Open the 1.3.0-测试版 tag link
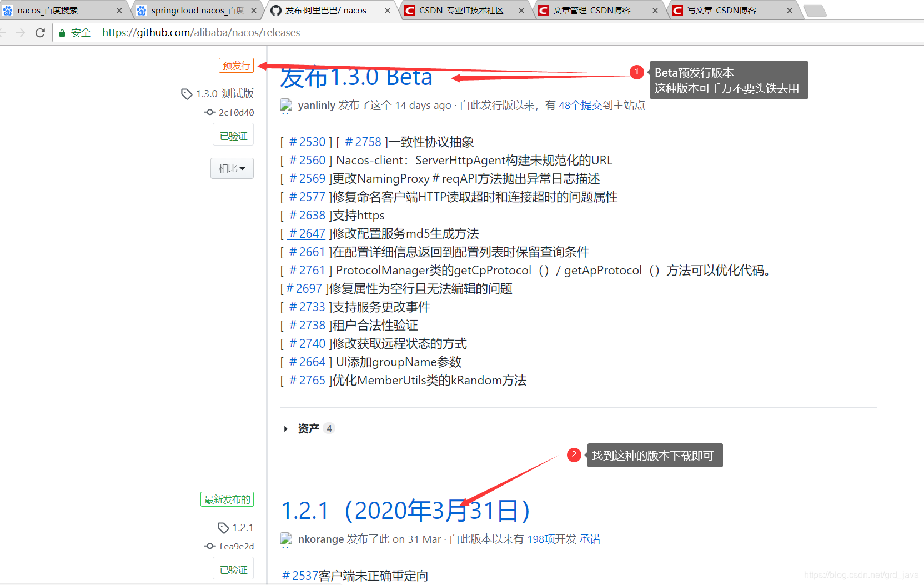924x585 pixels. [x=224, y=94]
